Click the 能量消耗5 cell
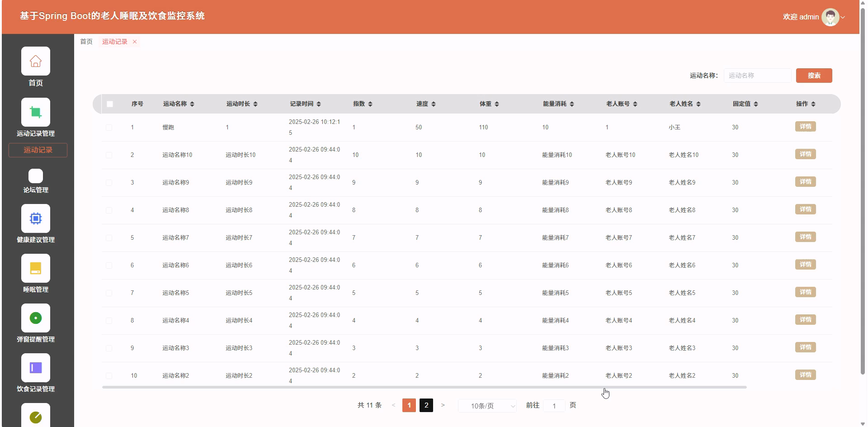The width and height of the screenshot is (868, 427). pos(556,293)
